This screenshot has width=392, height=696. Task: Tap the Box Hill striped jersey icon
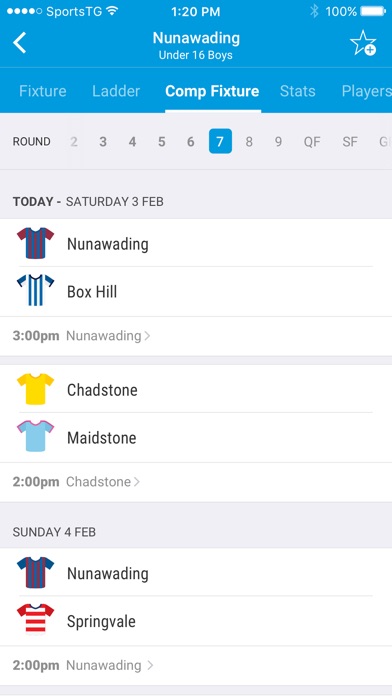[36, 290]
